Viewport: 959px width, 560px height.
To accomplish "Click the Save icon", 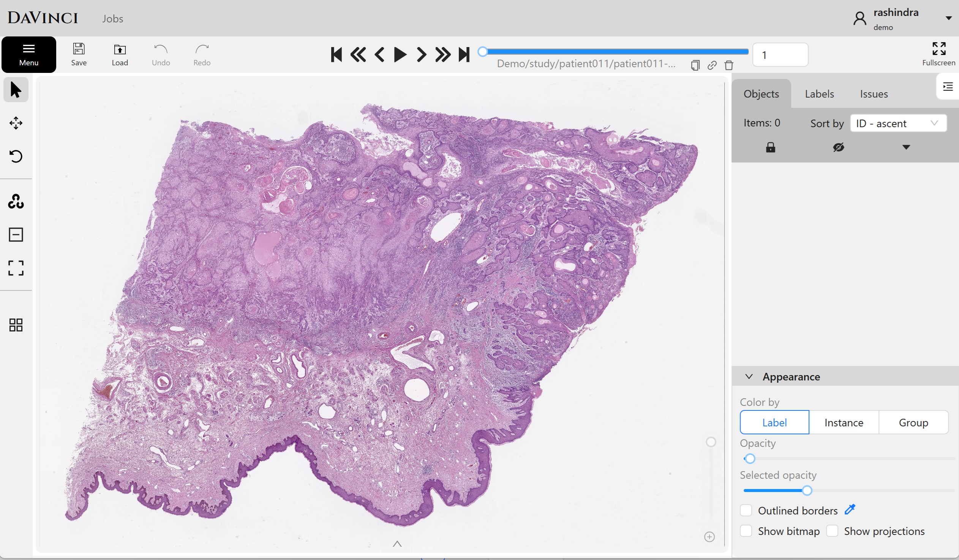I will [79, 54].
